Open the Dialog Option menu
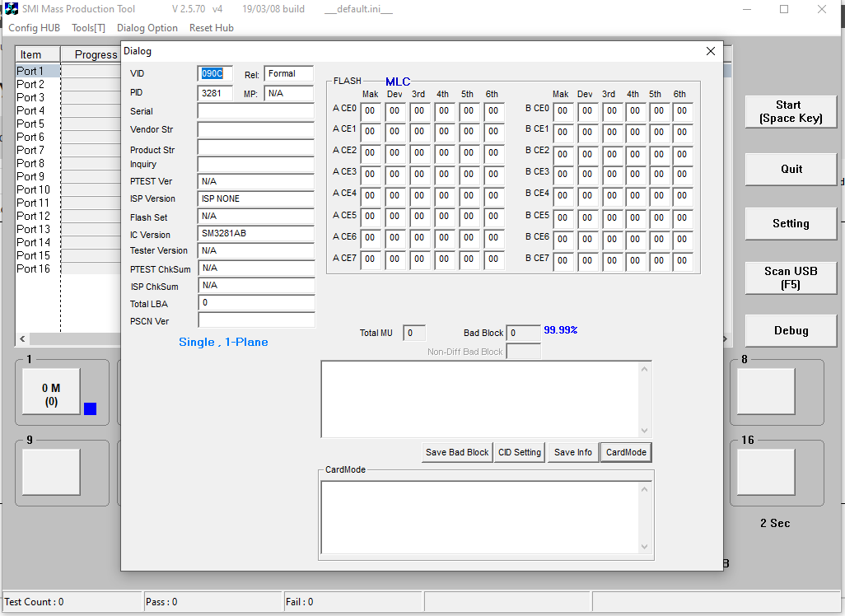Viewport: 845px width, 616px height. [x=147, y=28]
